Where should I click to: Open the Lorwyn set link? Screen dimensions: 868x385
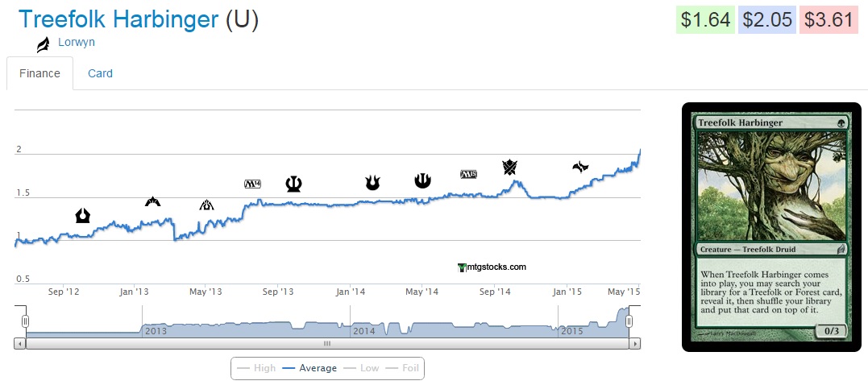click(77, 42)
